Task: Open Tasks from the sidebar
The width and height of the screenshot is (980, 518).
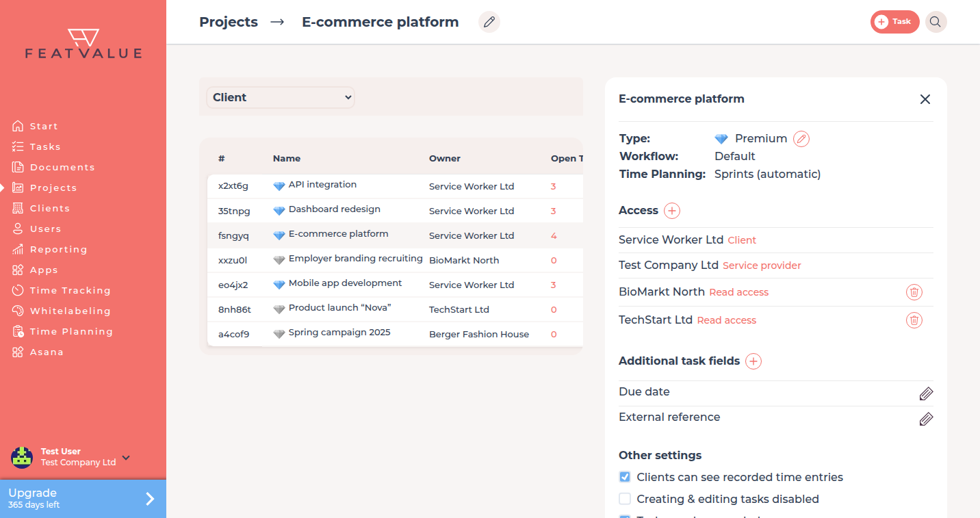Action: click(x=45, y=146)
